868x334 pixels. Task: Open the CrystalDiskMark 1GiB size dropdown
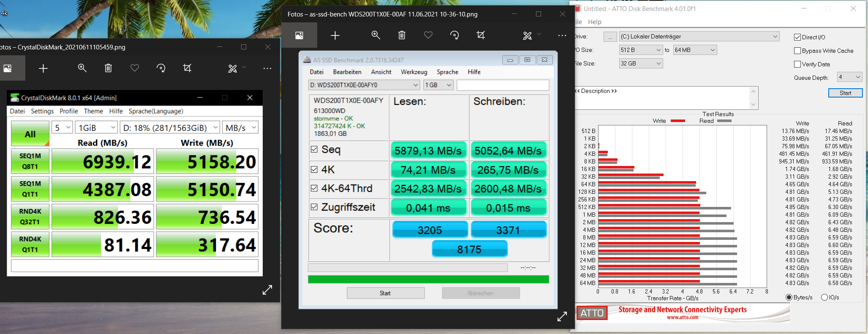pyautogui.click(x=97, y=128)
